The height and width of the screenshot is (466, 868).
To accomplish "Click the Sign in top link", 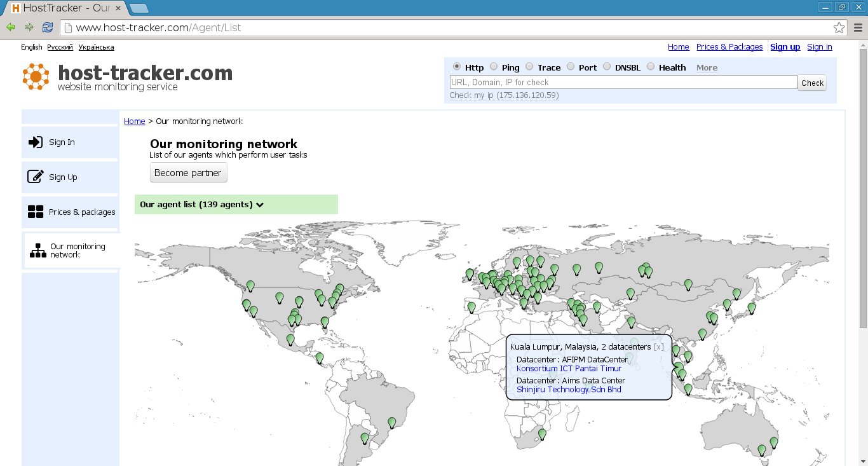I will [x=820, y=47].
